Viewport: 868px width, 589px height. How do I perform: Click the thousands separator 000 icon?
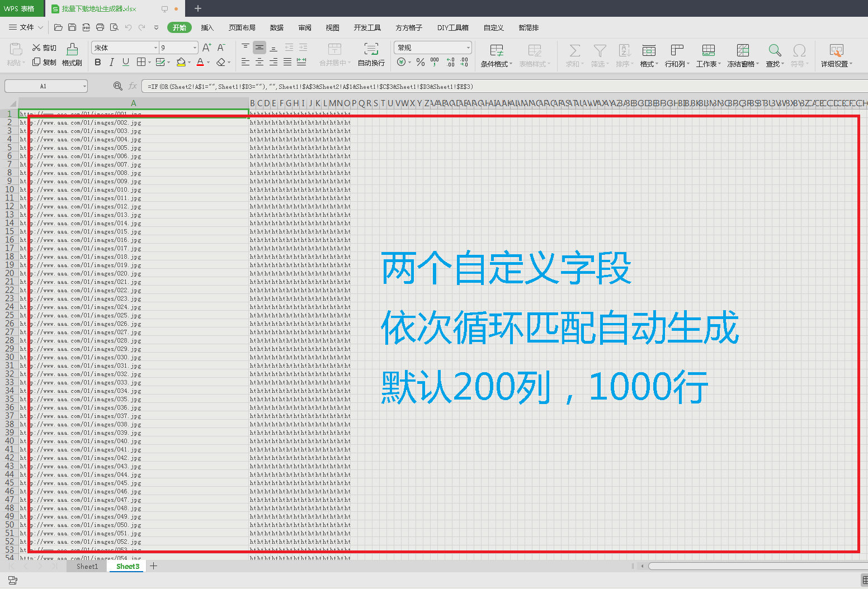(x=435, y=62)
